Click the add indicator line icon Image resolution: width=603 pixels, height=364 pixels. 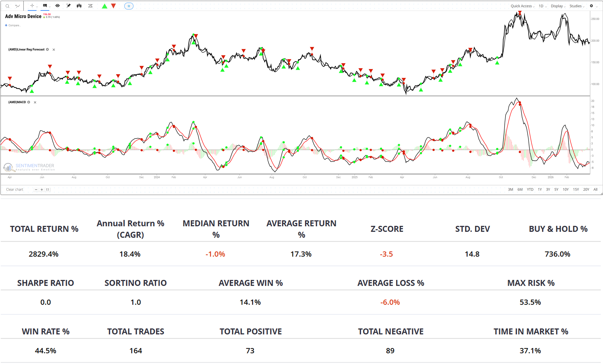18,6
